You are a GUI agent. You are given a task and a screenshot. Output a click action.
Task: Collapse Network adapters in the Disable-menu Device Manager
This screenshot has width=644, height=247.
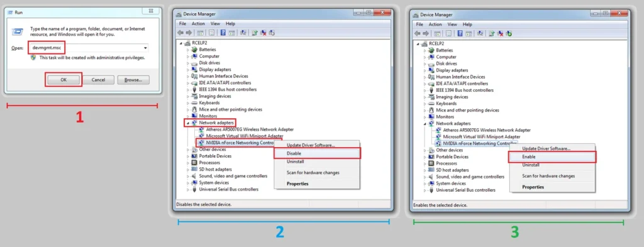[x=188, y=123]
